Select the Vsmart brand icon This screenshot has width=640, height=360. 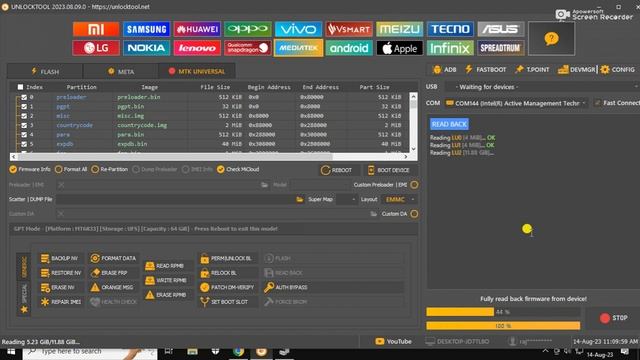[349, 29]
